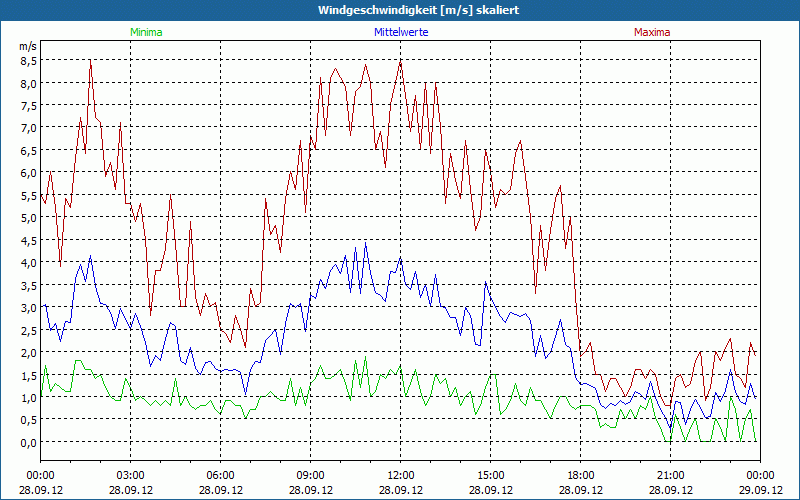Click the 03:00 time axis label
800x500 pixels.
coord(131,476)
